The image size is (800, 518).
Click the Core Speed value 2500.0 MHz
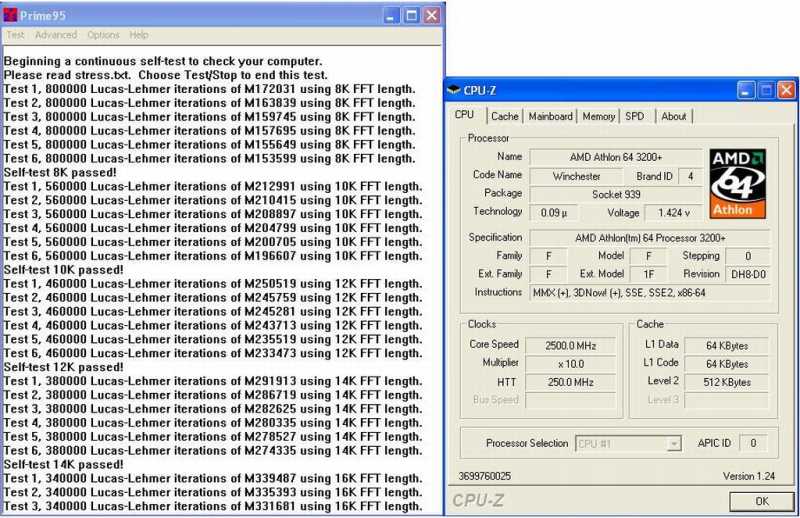click(570, 346)
